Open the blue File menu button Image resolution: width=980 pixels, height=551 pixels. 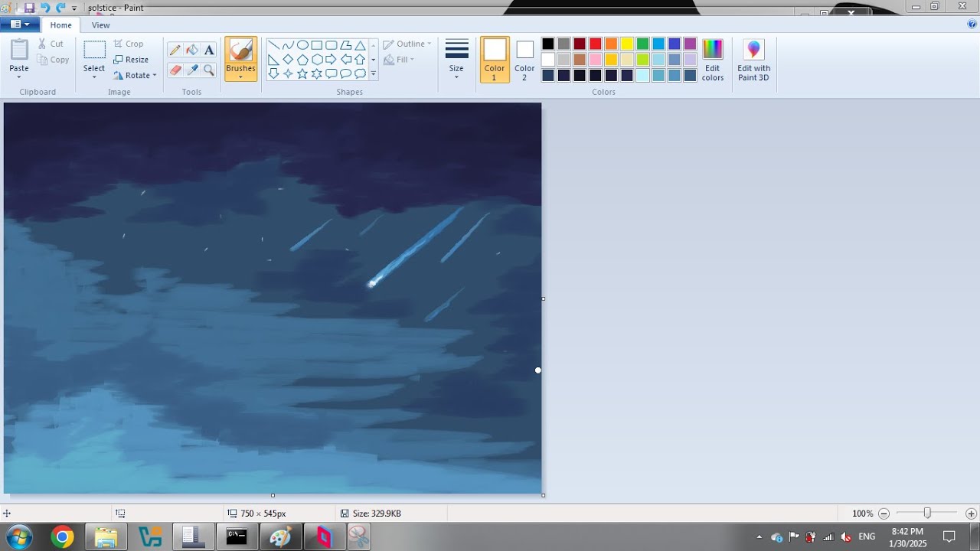20,24
